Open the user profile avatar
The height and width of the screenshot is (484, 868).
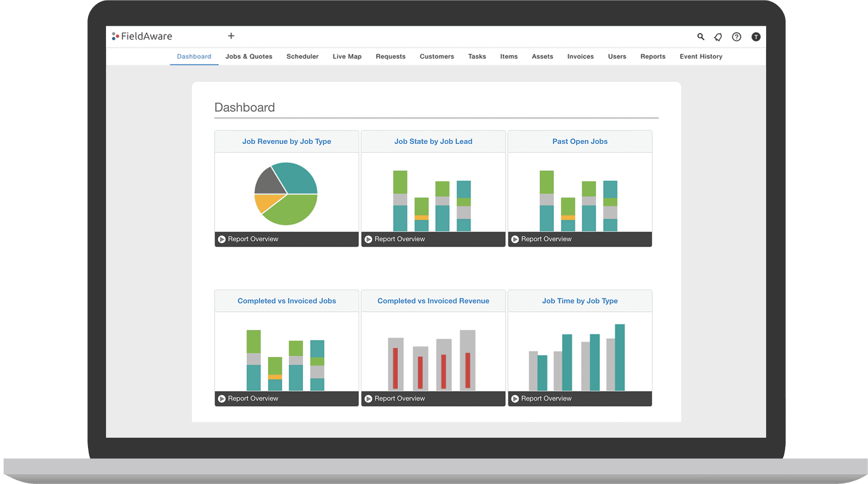pos(756,37)
